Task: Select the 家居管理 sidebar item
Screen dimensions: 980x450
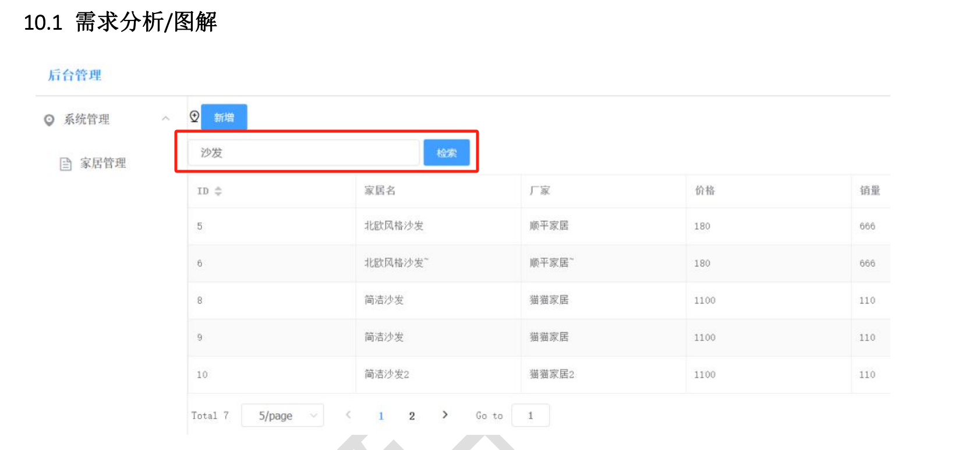Action: [x=103, y=163]
